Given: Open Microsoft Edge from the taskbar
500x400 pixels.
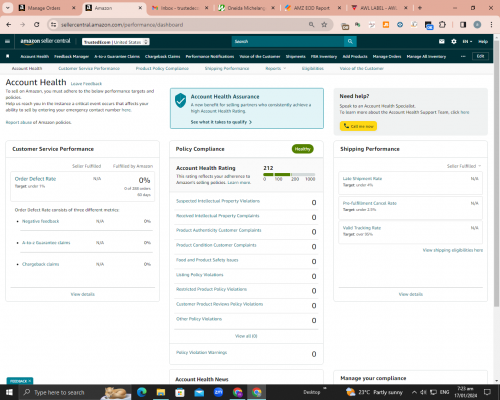Looking at the screenshot, I should [142, 392].
